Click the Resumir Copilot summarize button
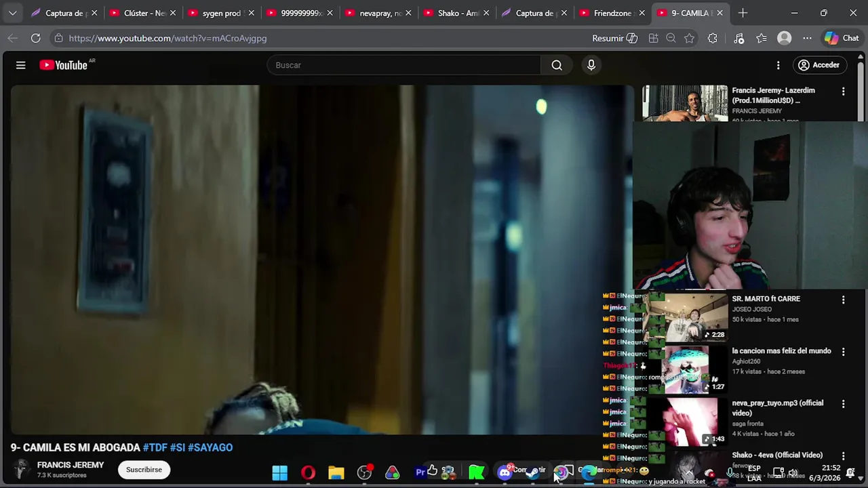This screenshot has height=488, width=868. click(614, 38)
